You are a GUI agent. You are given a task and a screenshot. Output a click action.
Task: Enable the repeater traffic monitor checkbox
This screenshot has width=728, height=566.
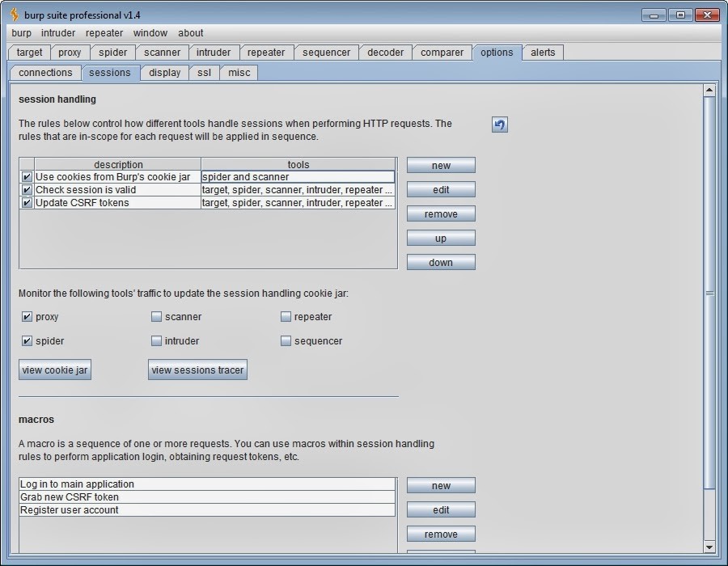pyautogui.click(x=286, y=316)
